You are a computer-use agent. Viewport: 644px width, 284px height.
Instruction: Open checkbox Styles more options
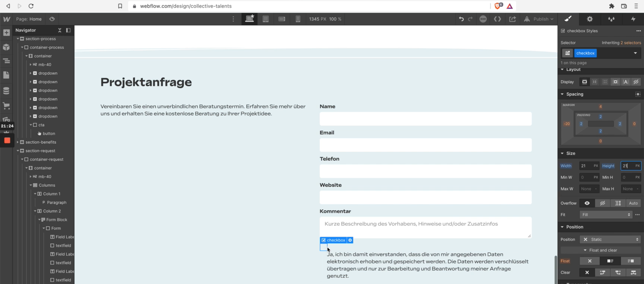click(x=638, y=31)
